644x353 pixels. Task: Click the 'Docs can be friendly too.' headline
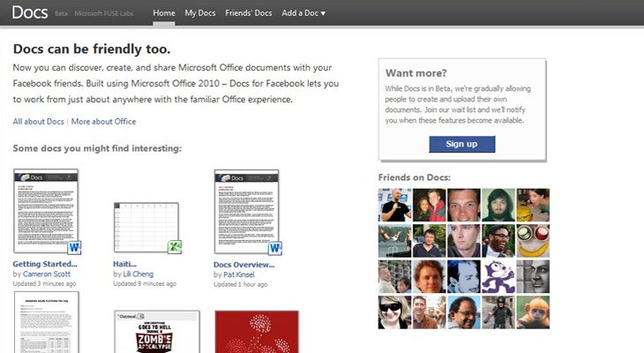[92, 49]
